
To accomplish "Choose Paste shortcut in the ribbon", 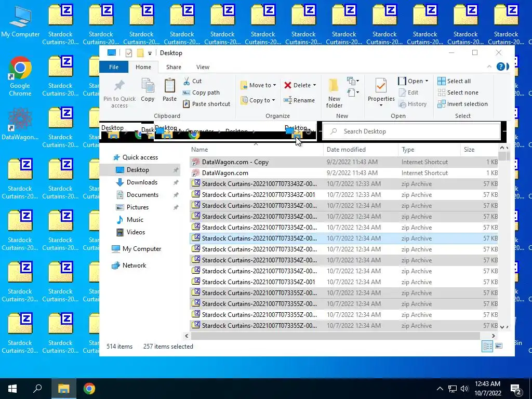I will 206,104.
